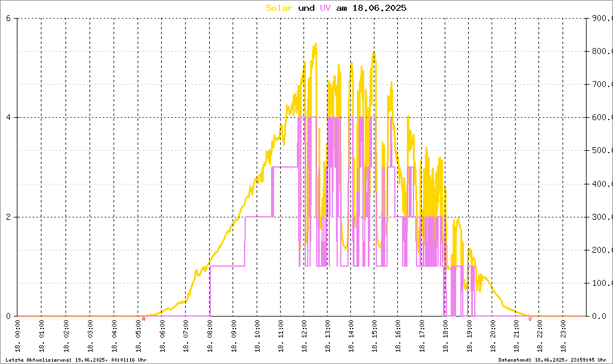Screen dimensions: 613x364
Task: Click time label '18. 00:00'
Action: (x=17, y=336)
